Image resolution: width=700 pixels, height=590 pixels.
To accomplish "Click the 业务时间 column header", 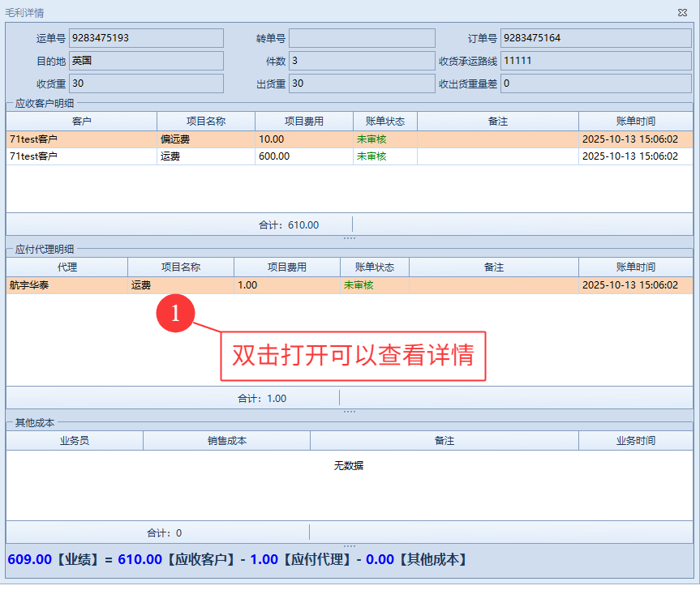I will point(635,441).
